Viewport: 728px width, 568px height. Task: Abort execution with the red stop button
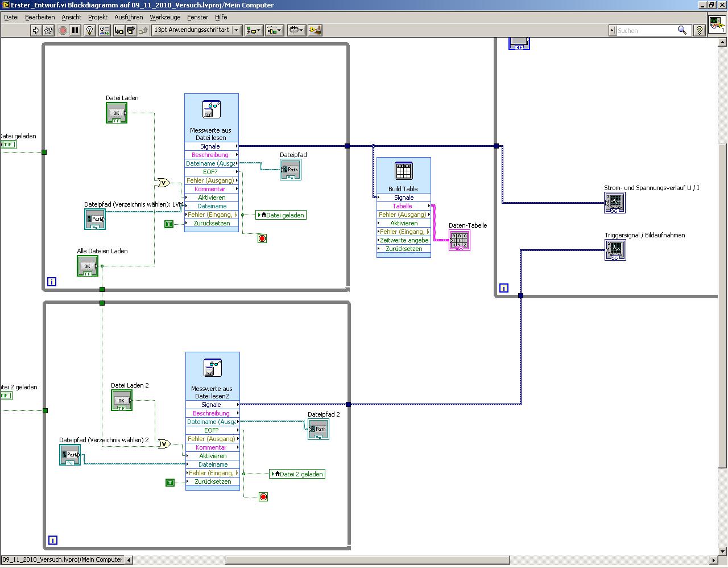click(x=63, y=30)
